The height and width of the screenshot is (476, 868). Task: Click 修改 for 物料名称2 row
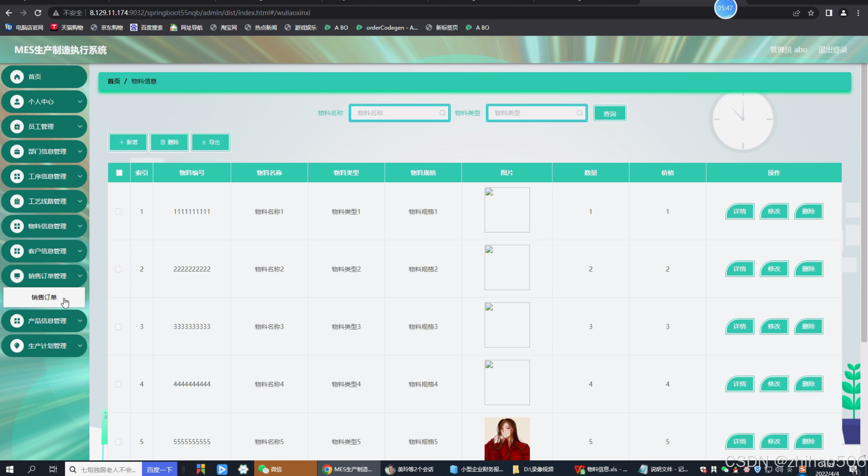click(x=774, y=269)
